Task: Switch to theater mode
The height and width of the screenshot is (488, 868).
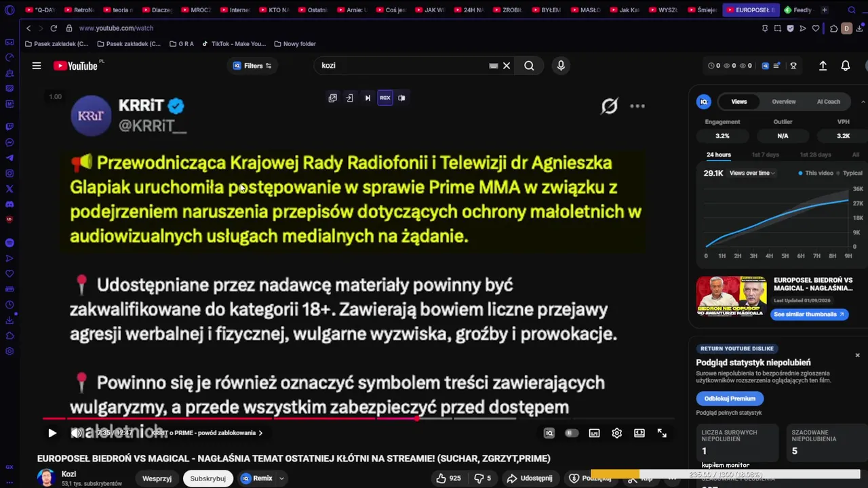Action: pyautogui.click(x=639, y=433)
